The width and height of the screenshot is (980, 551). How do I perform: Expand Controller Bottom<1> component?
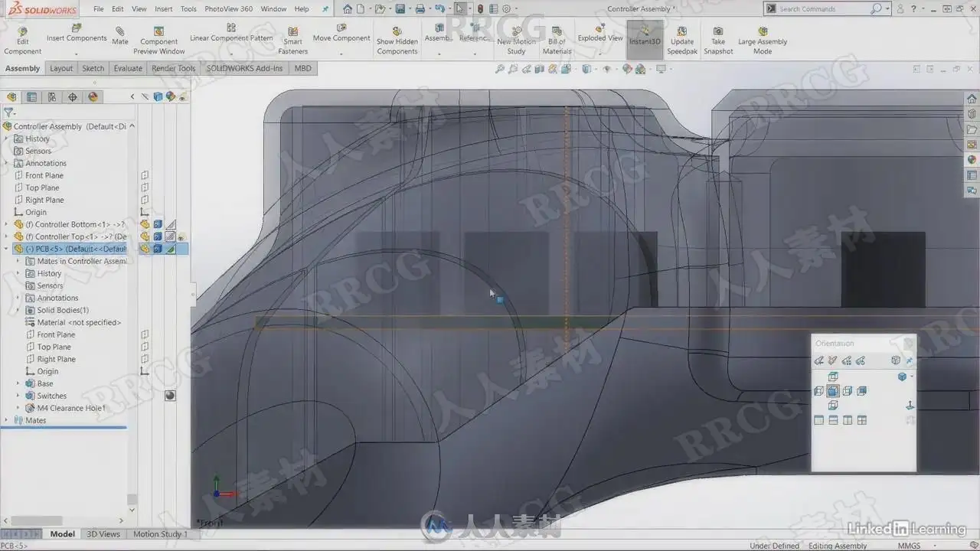point(7,224)
